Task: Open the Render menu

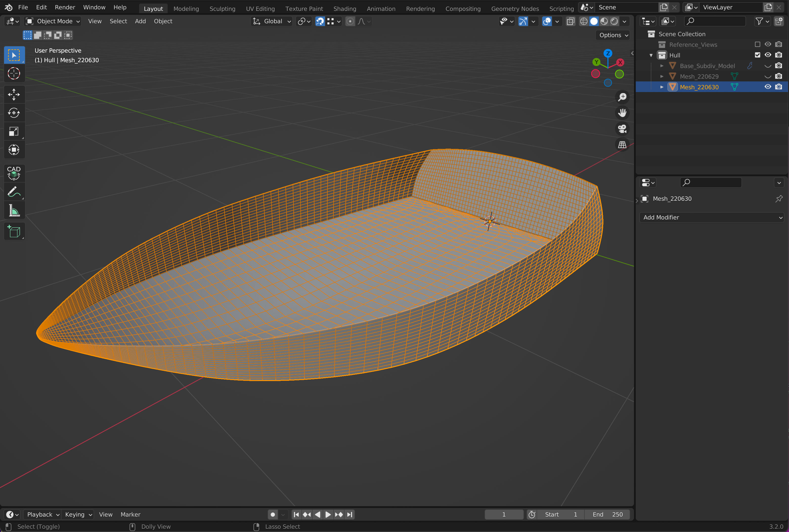Action: (x=65, y=7)
